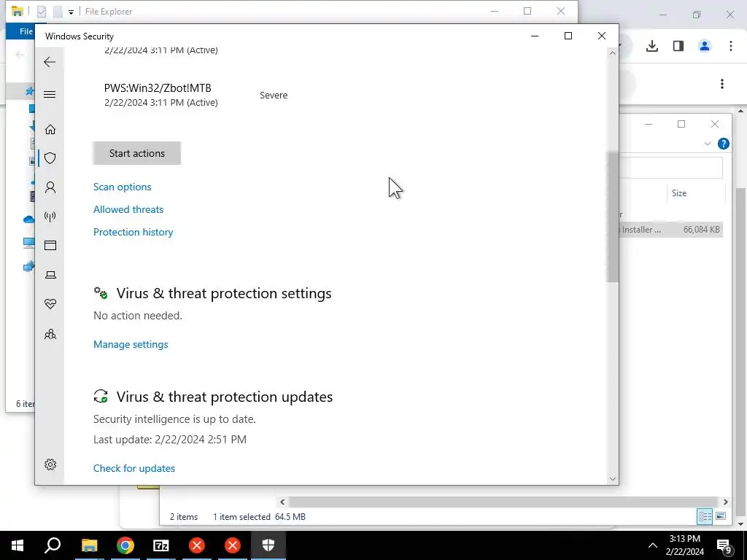Click the horizontal scrollbar right arrow in Explorer
The height and width of the screenshot is (560, 747).
click(726, 502)
